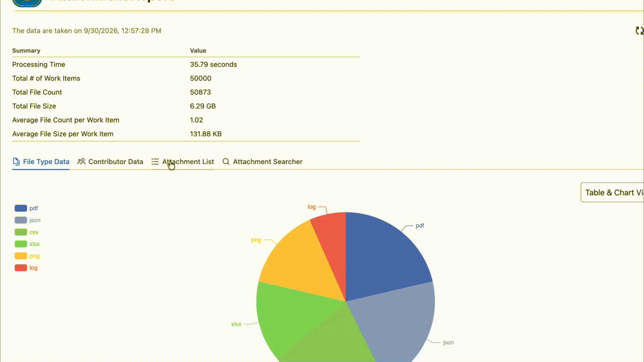Image resolution: width=644 pixels, height=362 pixels.
Task: Click the '50000' work items value
Action: 201,78
